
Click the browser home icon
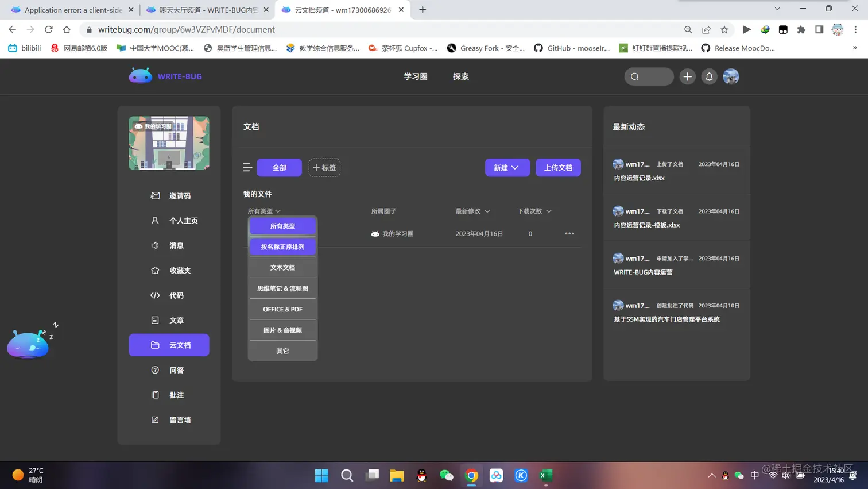tap(67, 29)
